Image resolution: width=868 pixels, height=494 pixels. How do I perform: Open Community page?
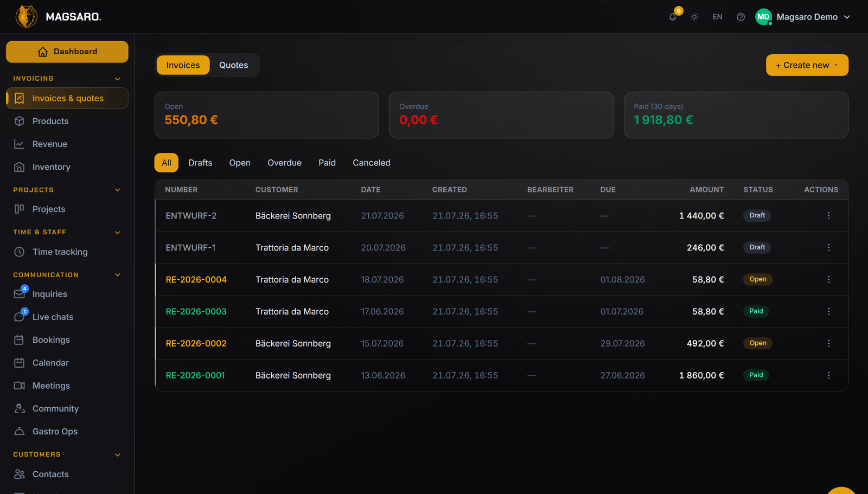pos(67,408)
